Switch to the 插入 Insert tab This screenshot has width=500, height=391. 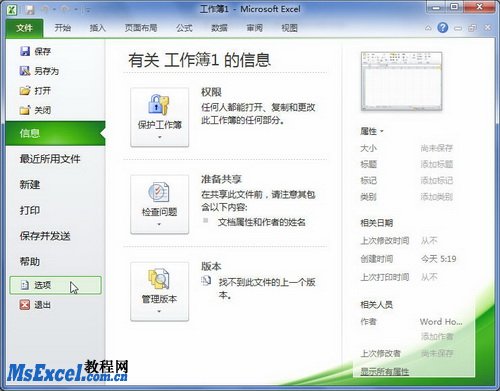[98, 28]
